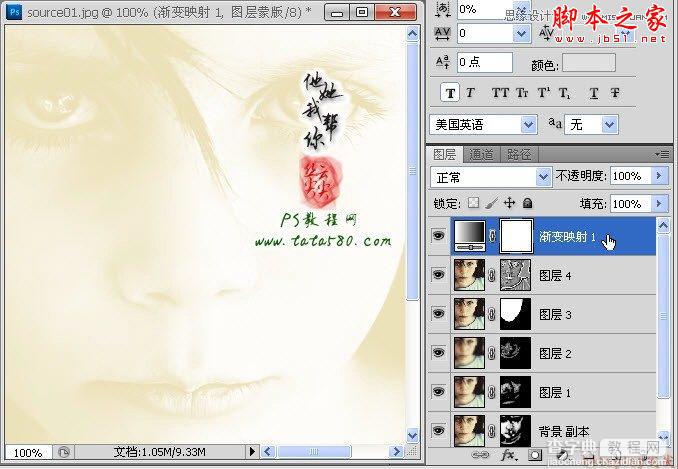Hide the 图层 2 layer
Image resolution: width=678 pixels, height=469 pixels.
438,352
